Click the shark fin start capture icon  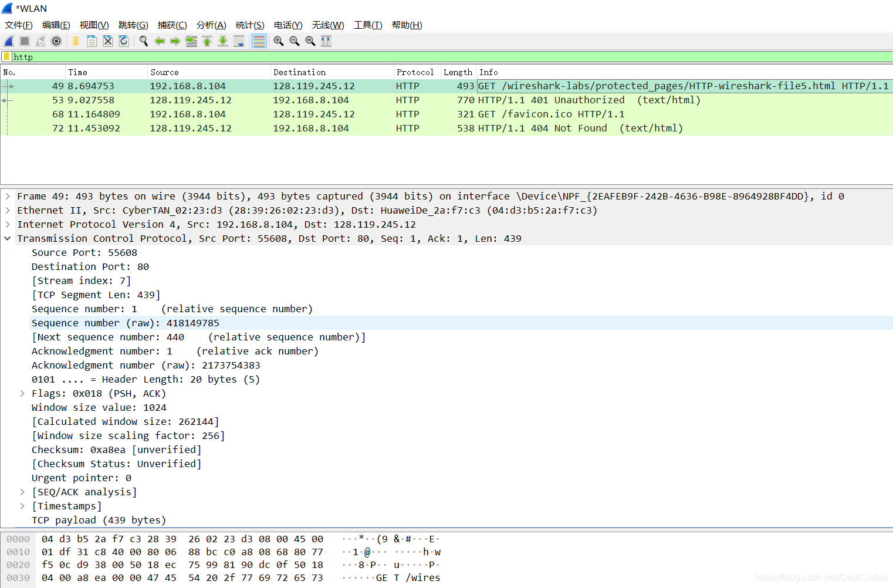[x=9, y=41]
